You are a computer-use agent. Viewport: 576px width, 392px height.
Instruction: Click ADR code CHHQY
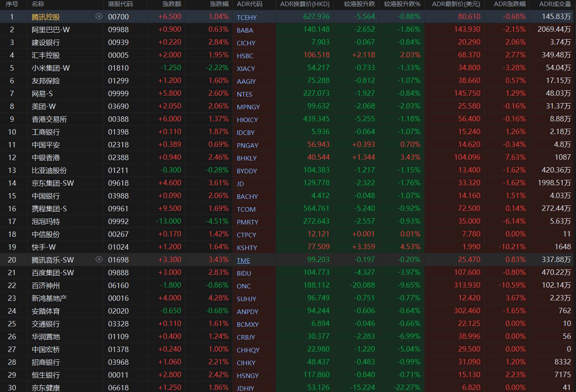248,350
